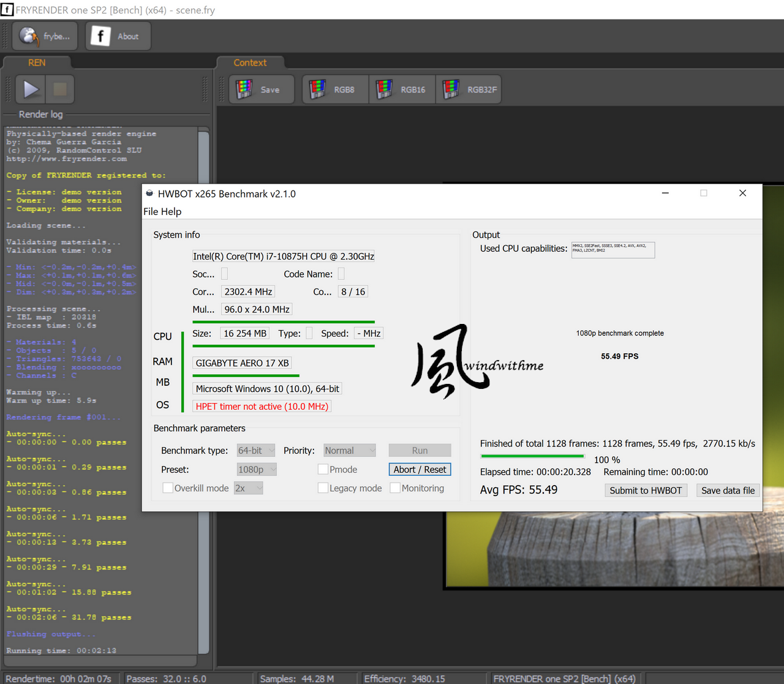The image size is (784, 684).
Task: Click the Abort / Reset button
Action: point(420,470)
